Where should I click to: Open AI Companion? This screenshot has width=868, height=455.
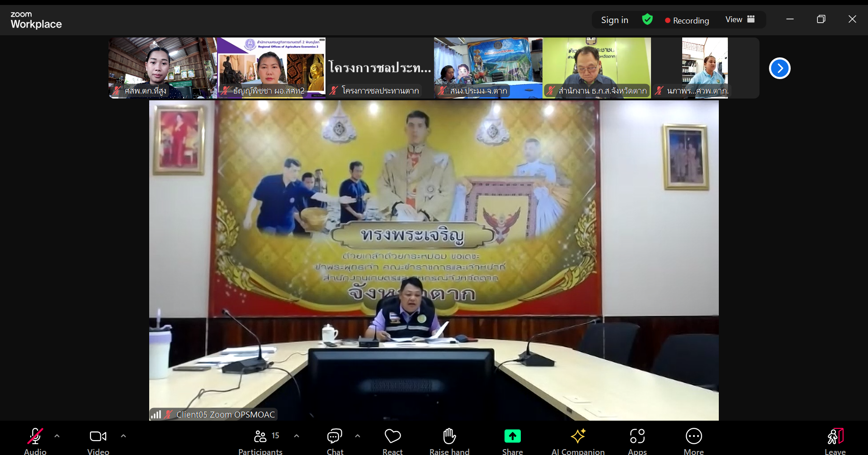[x=578, y=441]
